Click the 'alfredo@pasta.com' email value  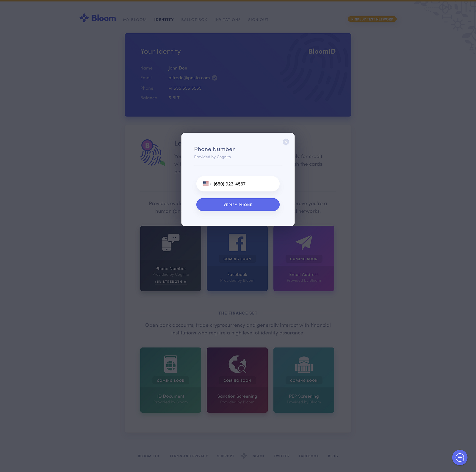pos(189,78)
